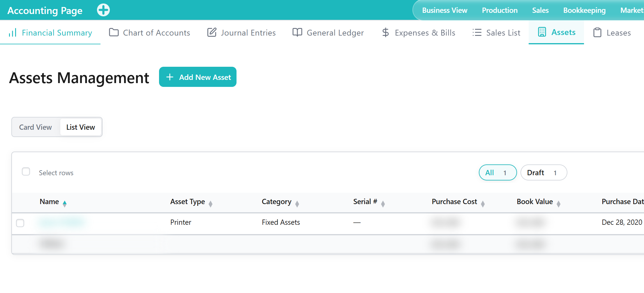Open the Leases tab
The height and width of the screenshot is (293, 644).
pos(612,33)
